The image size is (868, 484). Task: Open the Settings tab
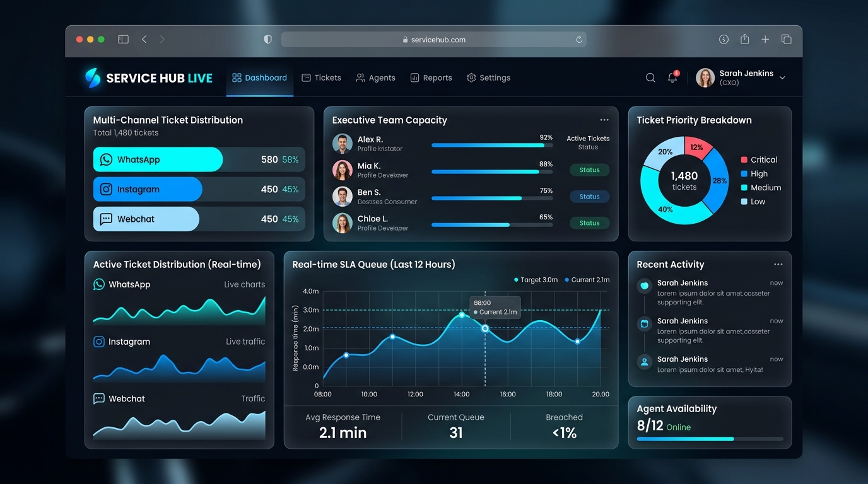pos(488,78)
